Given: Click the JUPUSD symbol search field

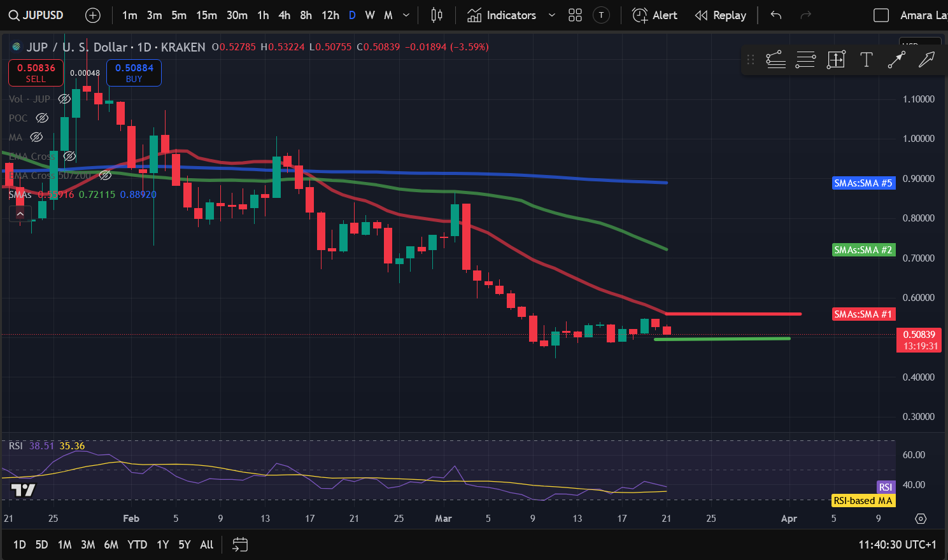Looking at the screenshot, I should tap(37, 15).
